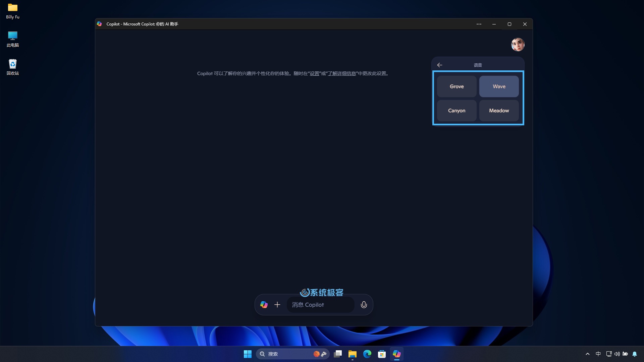The image size is (644, 362).
Task: Close the Copilot window
Action: pos(525,24)
